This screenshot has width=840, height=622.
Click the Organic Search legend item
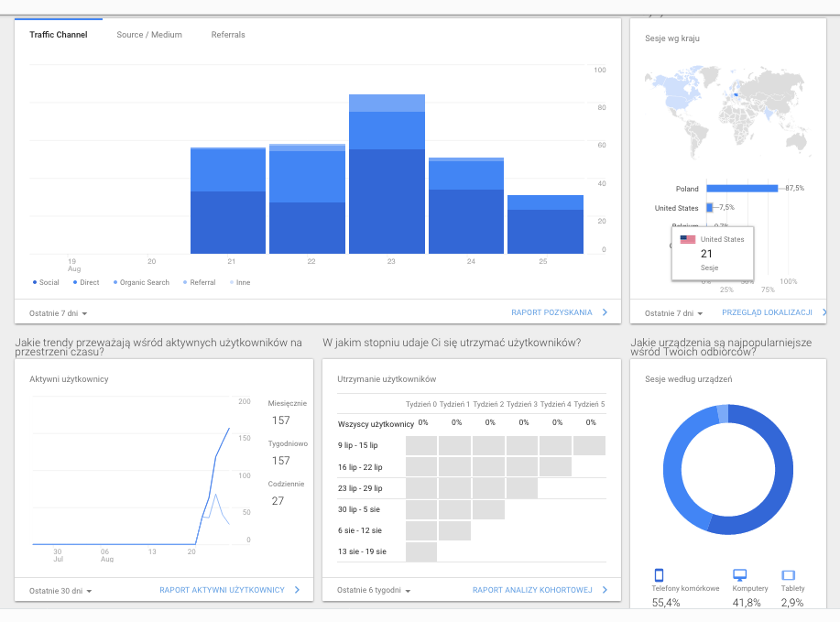pyautogui.click(x=142, y=282)
